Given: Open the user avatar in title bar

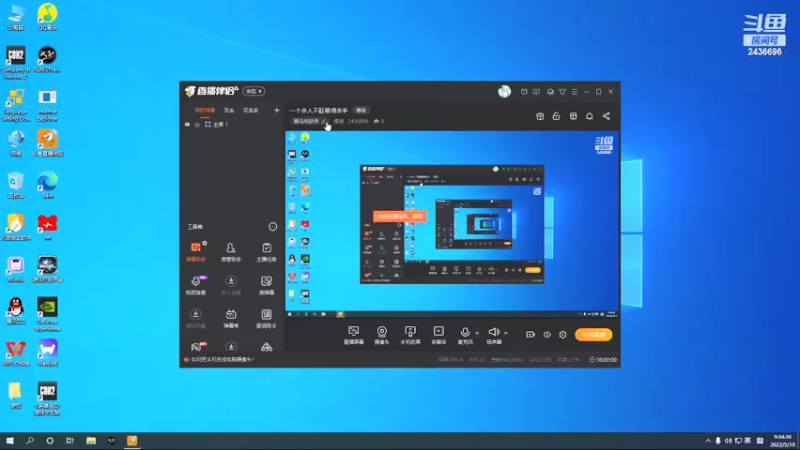Looking at the screenshot, I should 504,91.
